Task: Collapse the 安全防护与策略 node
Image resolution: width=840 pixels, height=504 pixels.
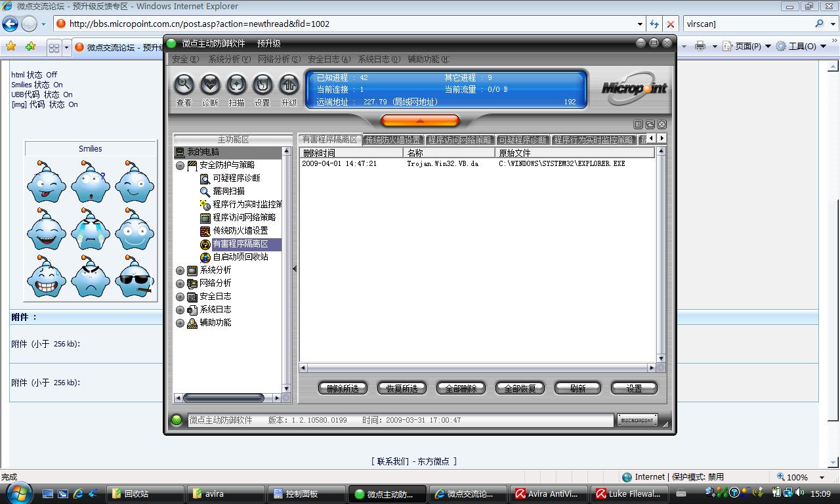Action: click(x=180, y=165)
